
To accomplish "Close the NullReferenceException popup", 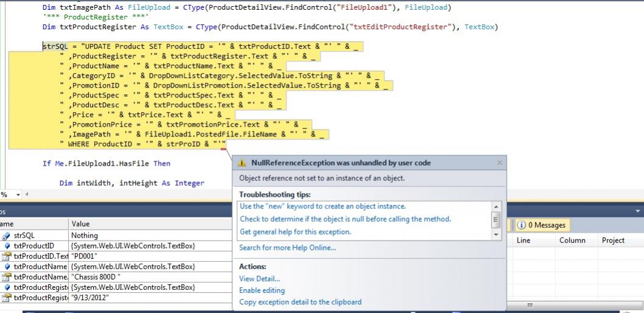I will [500, 163].
